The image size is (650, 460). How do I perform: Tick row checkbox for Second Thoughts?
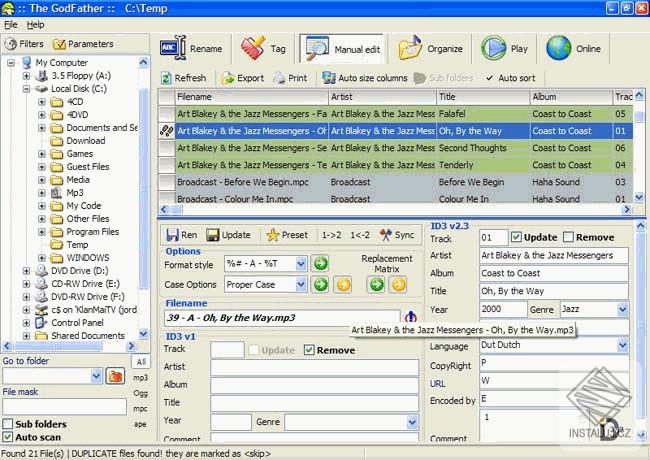pyautogui.click(x=167, y=148)
